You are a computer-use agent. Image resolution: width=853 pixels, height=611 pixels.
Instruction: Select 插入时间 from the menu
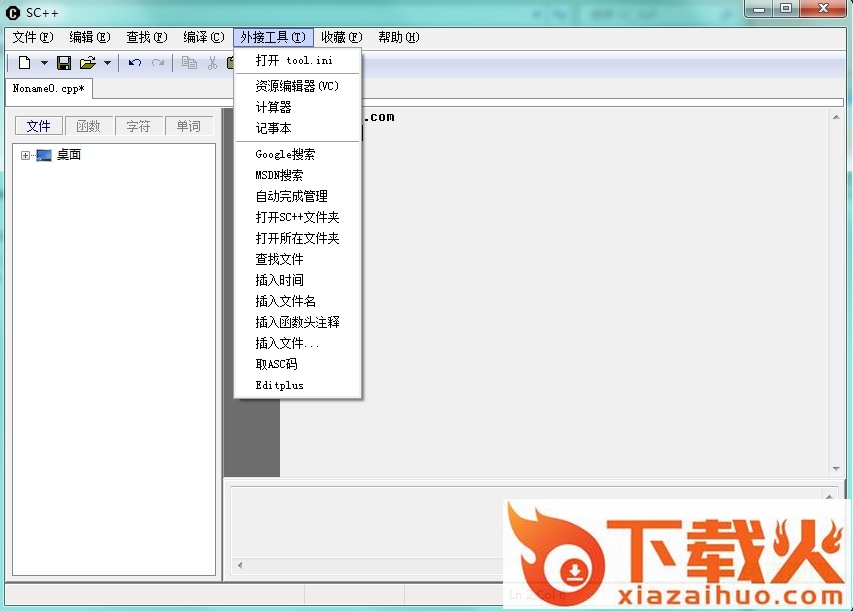(x=279, y=280)
